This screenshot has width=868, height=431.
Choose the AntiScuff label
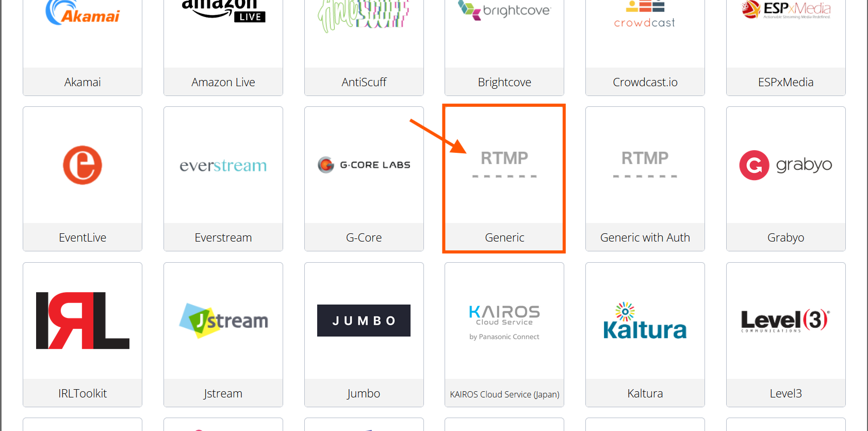[x=364, y=82]
